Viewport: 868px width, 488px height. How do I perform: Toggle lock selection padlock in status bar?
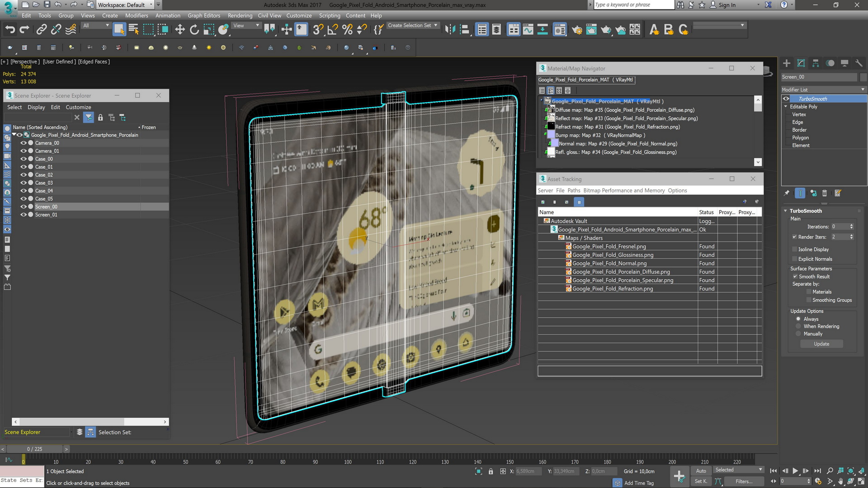click(x=491, y=471)
